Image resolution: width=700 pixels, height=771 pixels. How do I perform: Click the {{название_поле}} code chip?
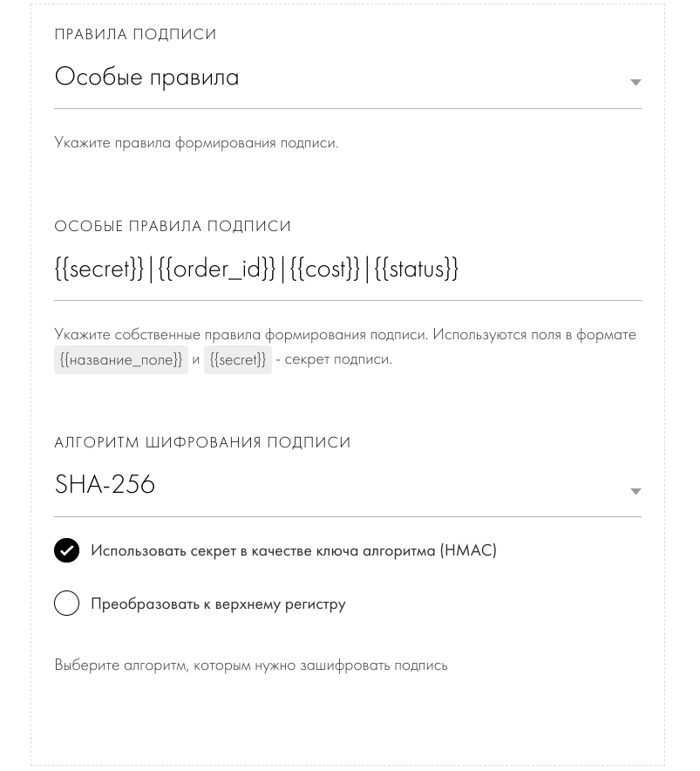point(121,360)
